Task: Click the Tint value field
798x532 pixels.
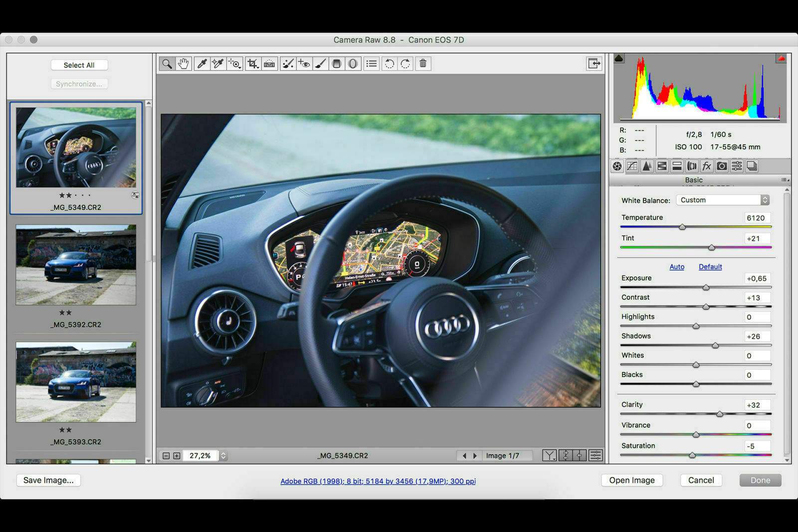Action: pos(757,238)
